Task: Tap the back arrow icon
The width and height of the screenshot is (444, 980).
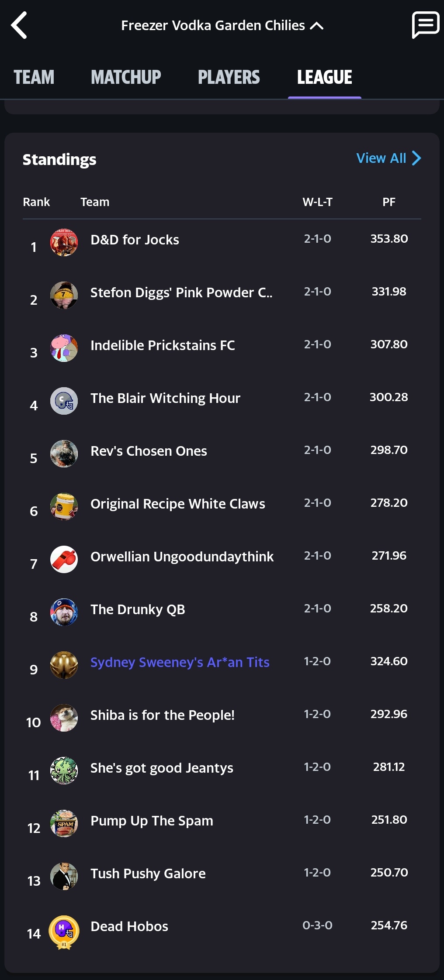Action: (x=19, y=25)
